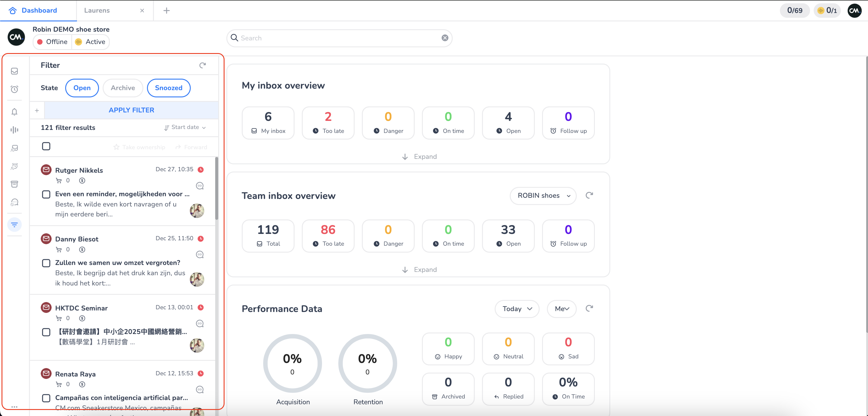Screen dimensions: 868x416
Task: Refresh Team inbox overview
Action: [x=589, y=196]
